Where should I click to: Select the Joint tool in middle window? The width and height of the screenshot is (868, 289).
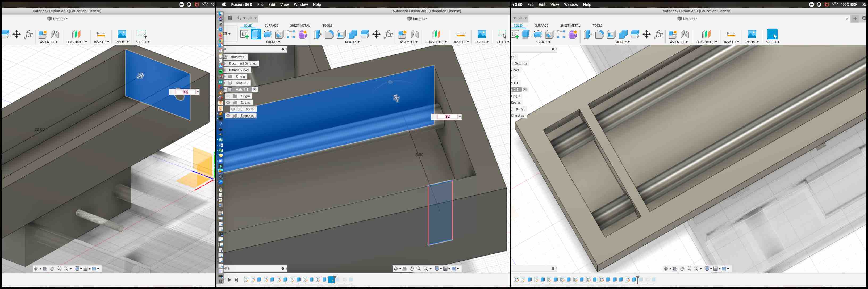coord(415,34)
